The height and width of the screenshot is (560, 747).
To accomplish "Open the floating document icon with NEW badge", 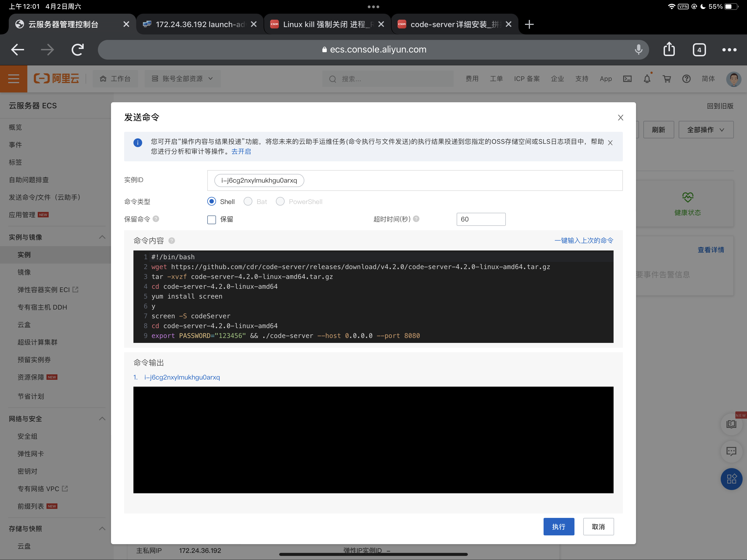I will (731, 424).
